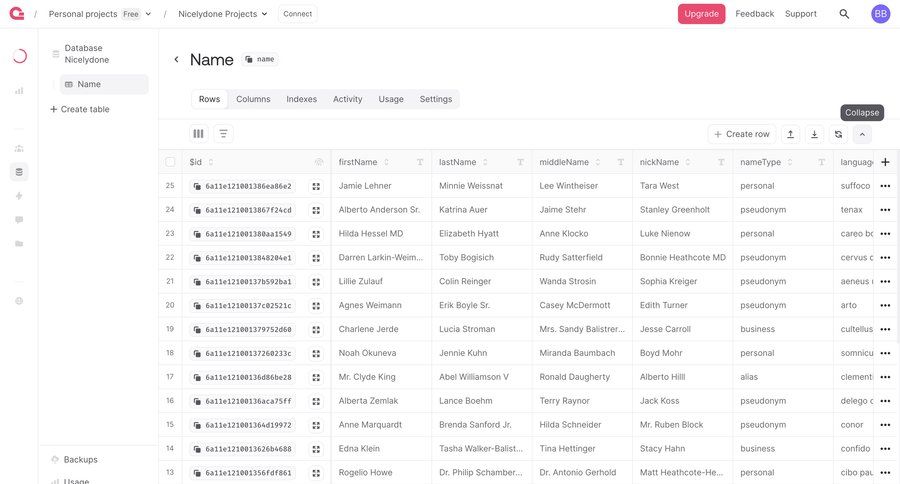The width and height of the screenshot is (900, 484).
Task: Select the Name table in sidebar
Action: click(x=104, y=84)
